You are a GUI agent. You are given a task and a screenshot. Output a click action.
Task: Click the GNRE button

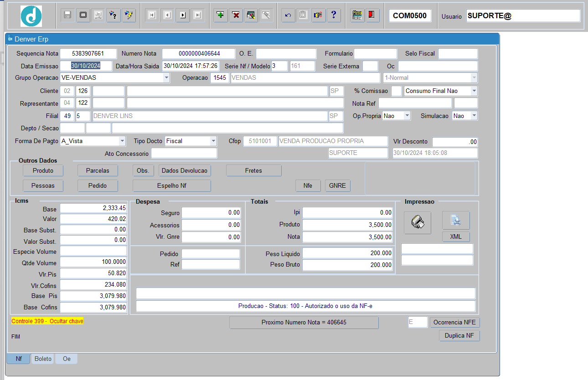click(x=338, y=185)
